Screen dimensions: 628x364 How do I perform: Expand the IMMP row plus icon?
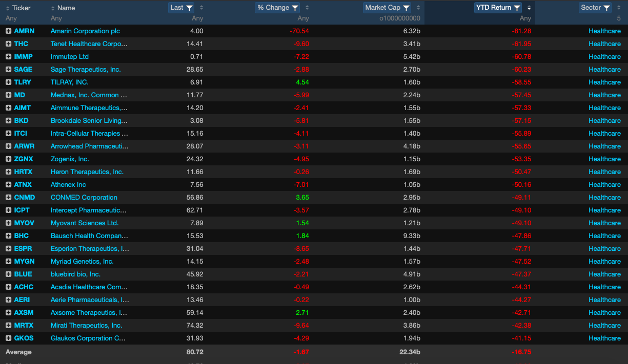click(8, 57)
